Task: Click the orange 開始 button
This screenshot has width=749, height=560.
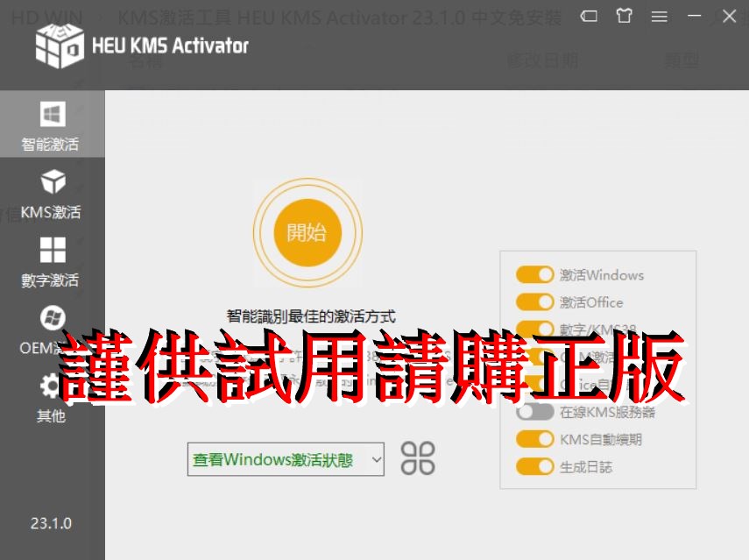Action: pos(307,233)
